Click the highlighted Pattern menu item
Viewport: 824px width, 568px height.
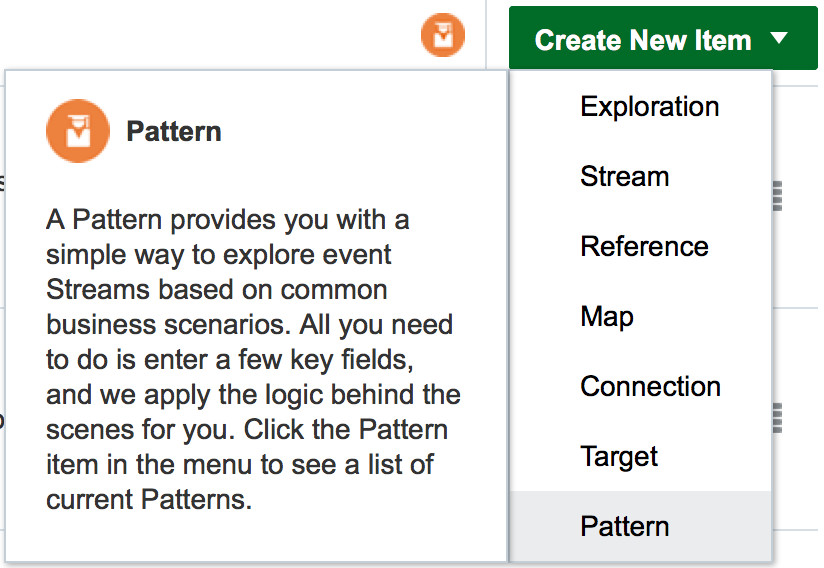pos(641,526)
